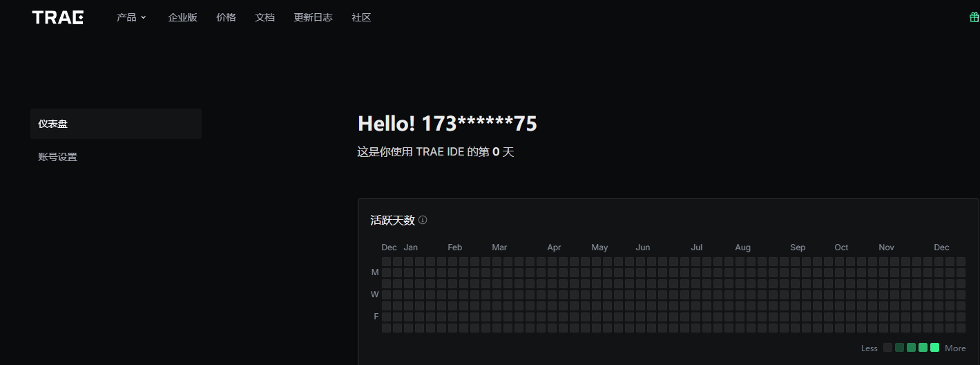The width and height of the screenshot is (980, 365).
Task: Click the darkest green legend swatch
Action: point(900,347)
